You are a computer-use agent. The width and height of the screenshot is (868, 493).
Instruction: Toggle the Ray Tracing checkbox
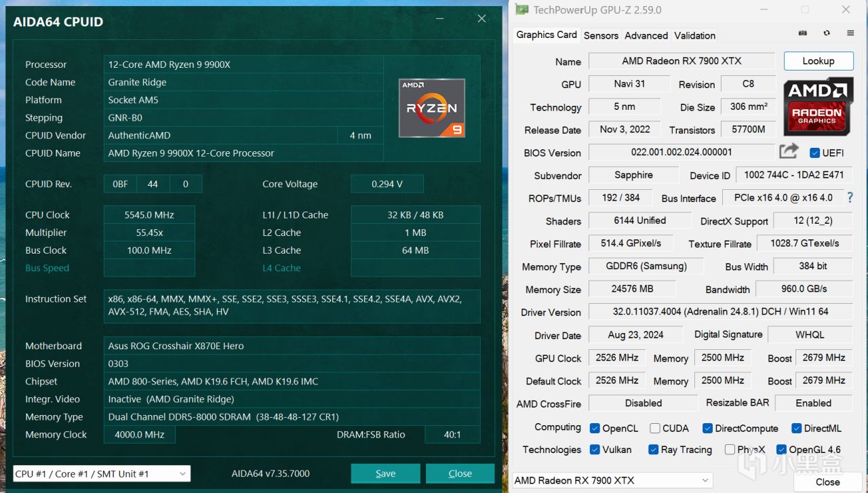tap(653, 450)
